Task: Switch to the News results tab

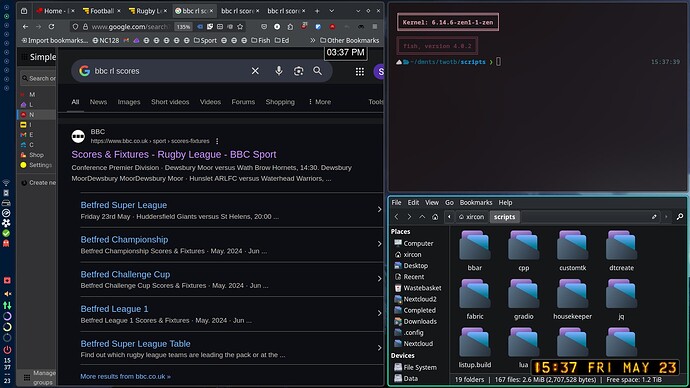Action: click(98, 102)
